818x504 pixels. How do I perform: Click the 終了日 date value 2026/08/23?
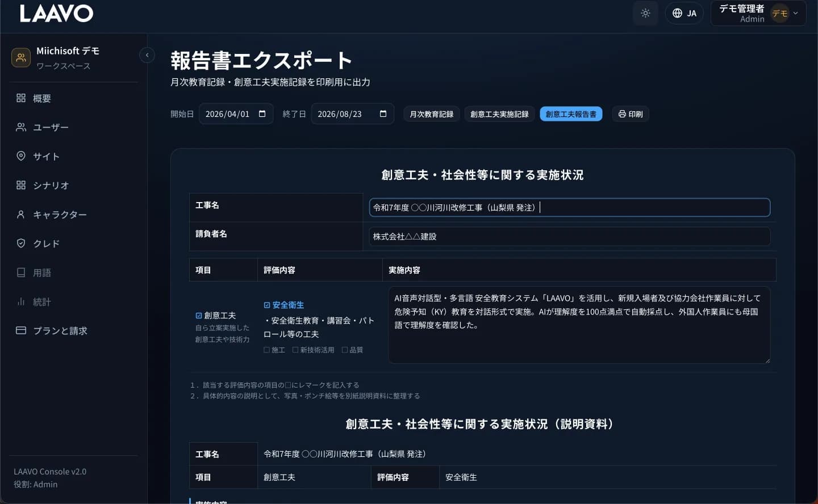click(340, 114)
